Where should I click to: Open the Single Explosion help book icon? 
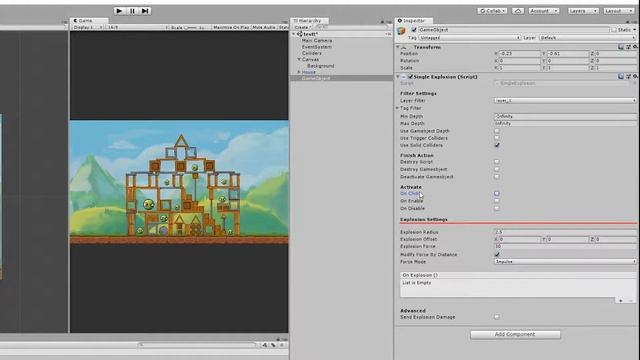pos(621,77)
